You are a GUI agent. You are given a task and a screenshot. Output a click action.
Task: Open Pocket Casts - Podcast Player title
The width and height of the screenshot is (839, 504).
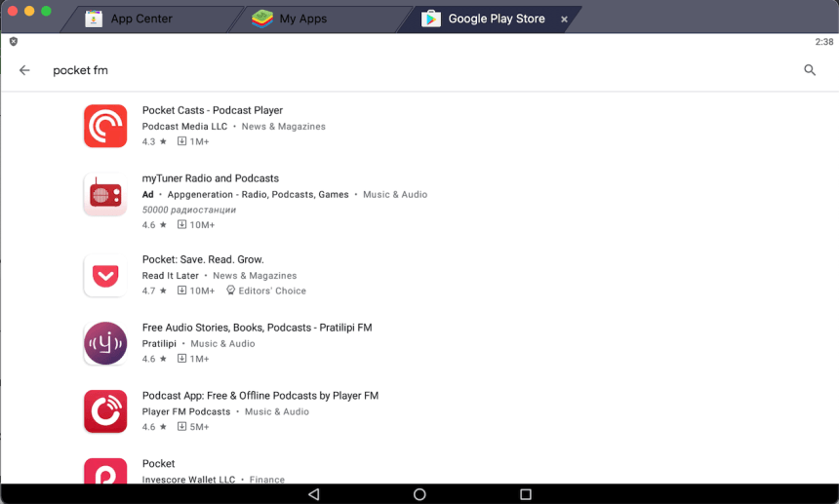coord(213,110)
